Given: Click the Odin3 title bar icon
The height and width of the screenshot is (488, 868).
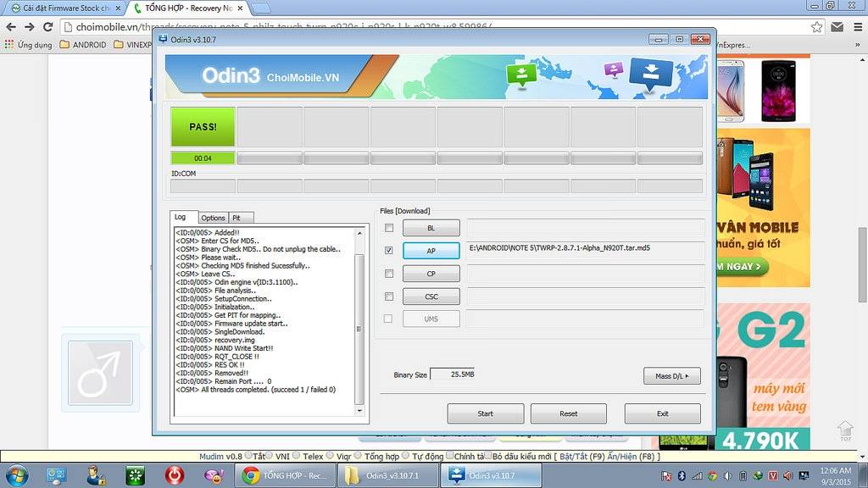Looking at the screenshot, I should [163, 39].
